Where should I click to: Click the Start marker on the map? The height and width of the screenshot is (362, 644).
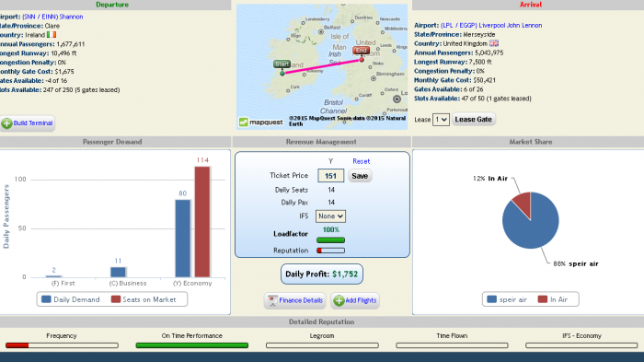tap(282, 64)
